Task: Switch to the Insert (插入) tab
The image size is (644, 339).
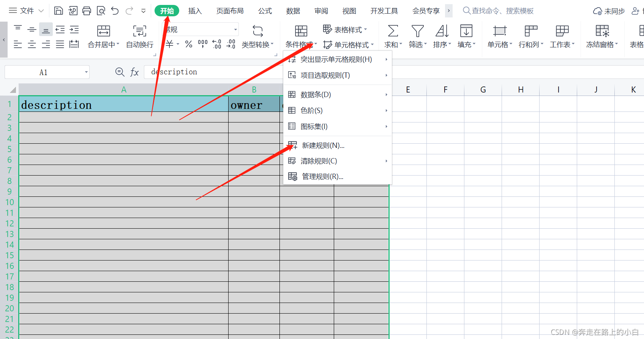Action: (195, 11)
